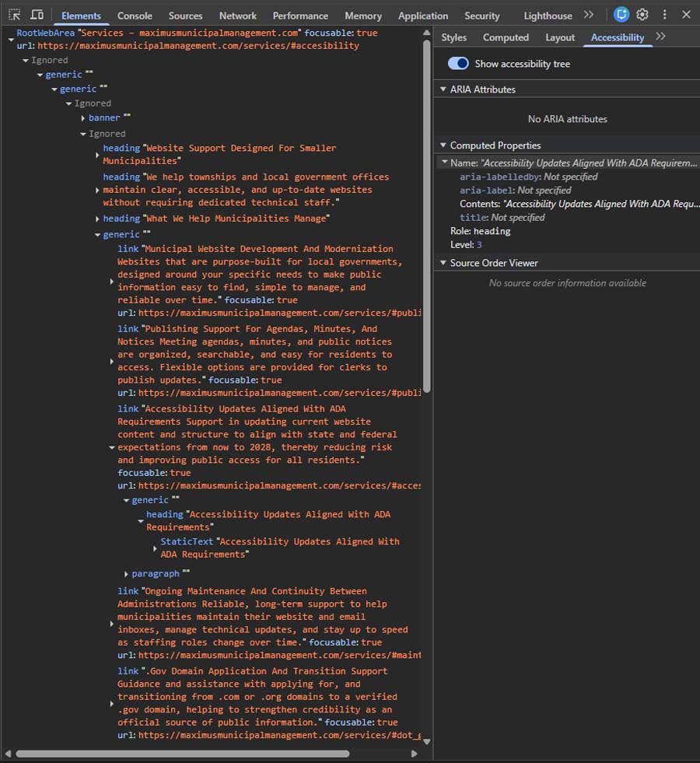Open the Lighthouse tab
This screenshot has height=763, width=700.
548,16
